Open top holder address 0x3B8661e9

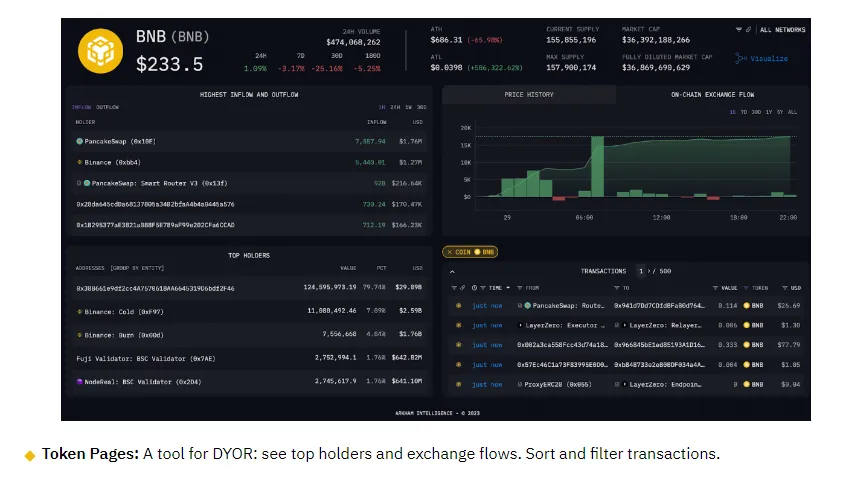pyautogui.click(x=155, y=288)
